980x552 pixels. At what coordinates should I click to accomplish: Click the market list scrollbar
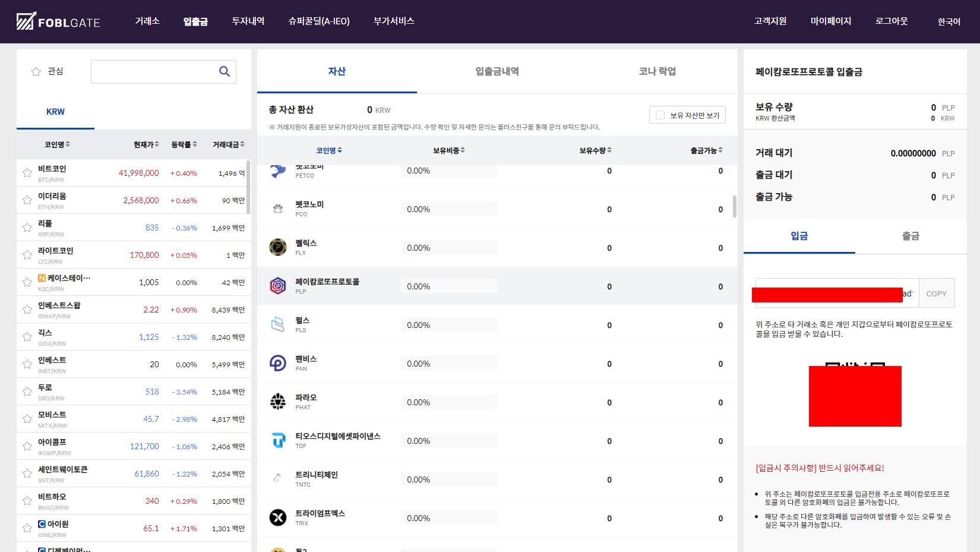pyautogui.click(x=248, y=187)
